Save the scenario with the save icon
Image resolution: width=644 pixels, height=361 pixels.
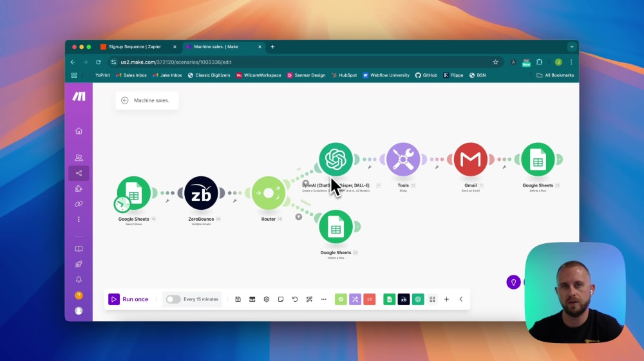(238, 299)
